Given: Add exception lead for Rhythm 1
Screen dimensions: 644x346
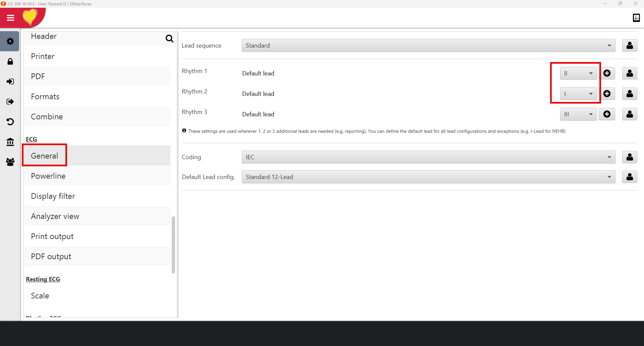Looking at the screenshot, I should (607, 73).
